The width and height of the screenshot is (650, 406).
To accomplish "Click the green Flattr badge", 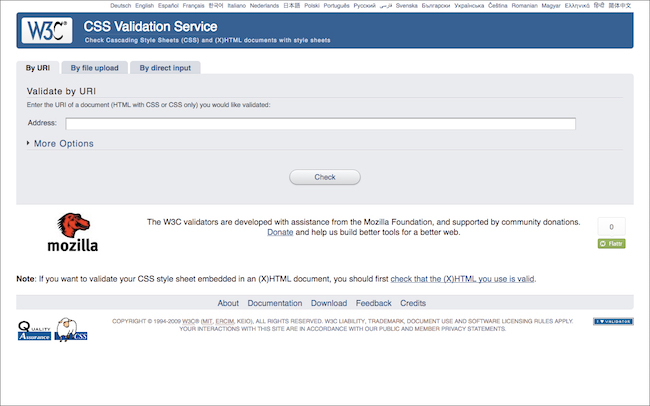I will click(611, 243).
